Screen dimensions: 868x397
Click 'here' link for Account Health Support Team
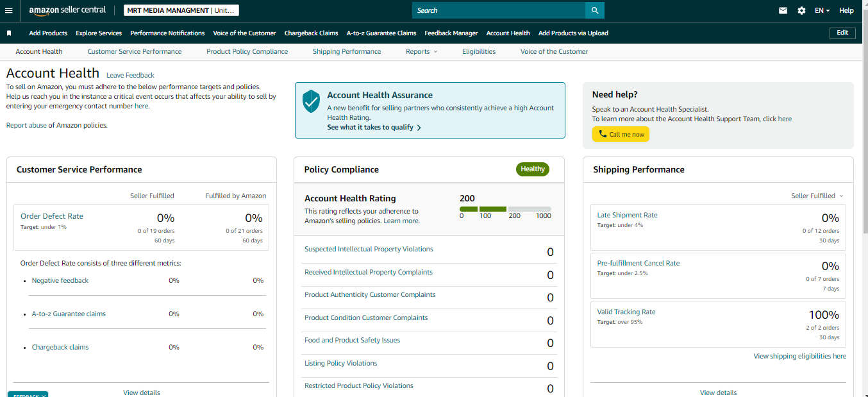785,119
